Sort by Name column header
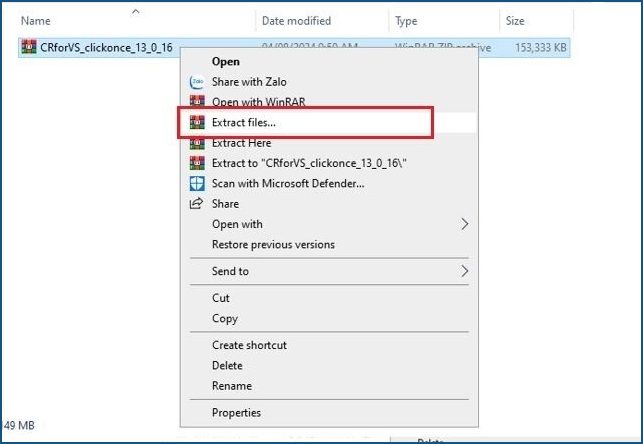 pyautogui.click(x=36, y=20)
